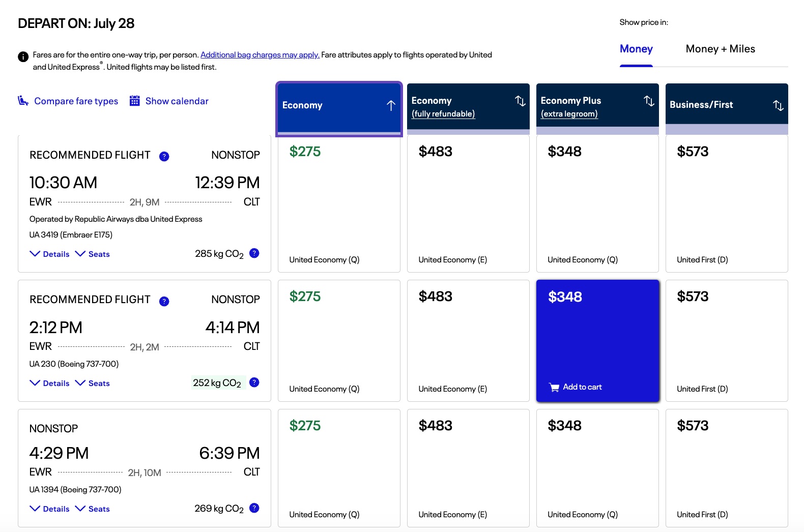Click the cart icon in Add to cart
The height and width of the screenshot is (532, 804).
(x=554, y=387)
